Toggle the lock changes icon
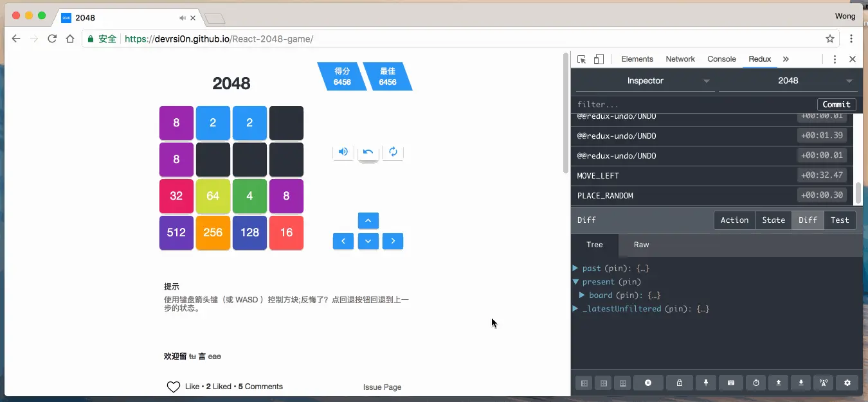 point(679,383)
